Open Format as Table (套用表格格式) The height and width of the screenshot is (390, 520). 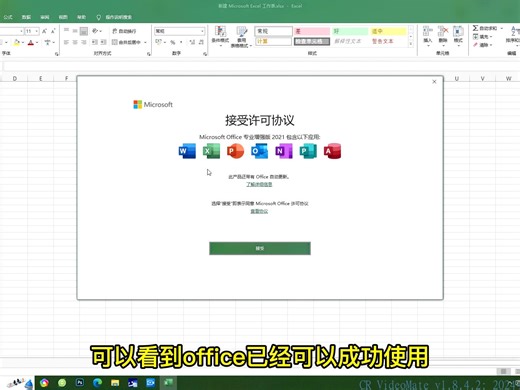241,36
